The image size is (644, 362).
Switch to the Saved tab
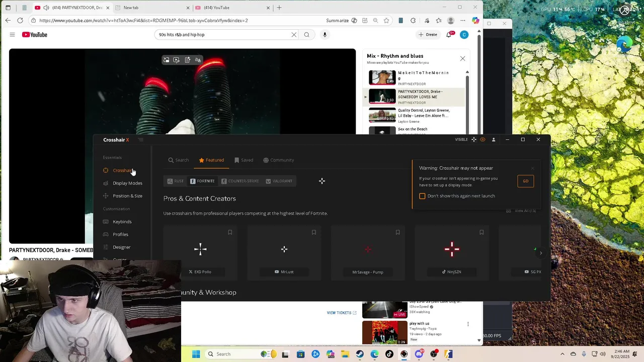pos(244,160)
